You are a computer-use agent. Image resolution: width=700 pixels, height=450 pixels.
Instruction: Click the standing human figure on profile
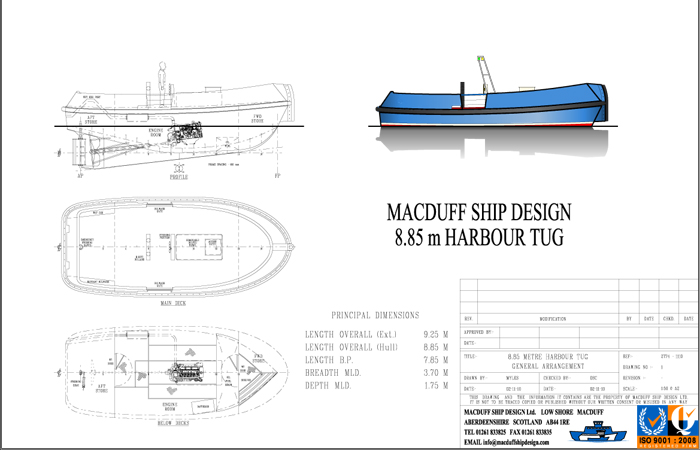(x=162, y=83)
